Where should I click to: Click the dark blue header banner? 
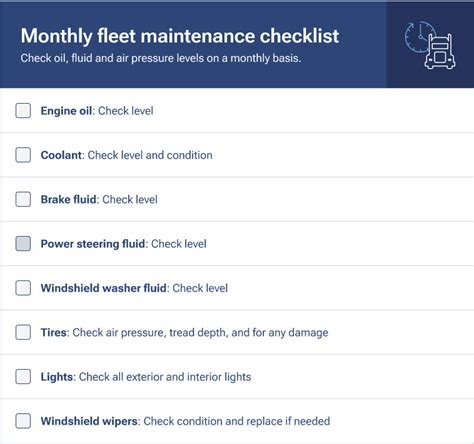tap(237, 45)
